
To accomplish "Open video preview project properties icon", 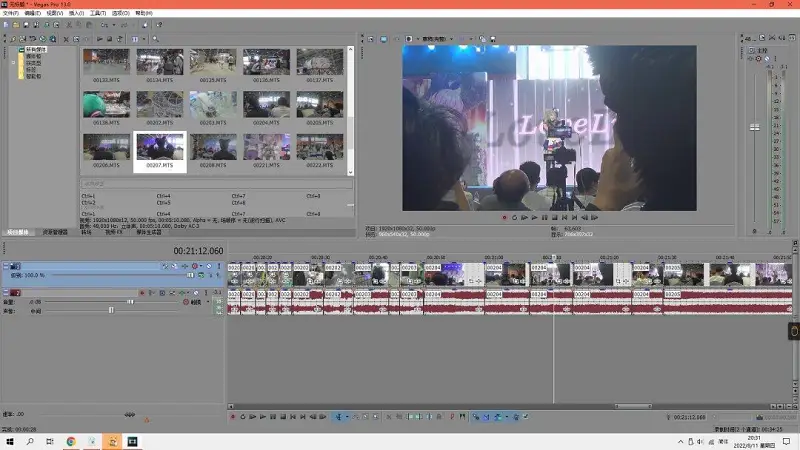I will [370, 39].
